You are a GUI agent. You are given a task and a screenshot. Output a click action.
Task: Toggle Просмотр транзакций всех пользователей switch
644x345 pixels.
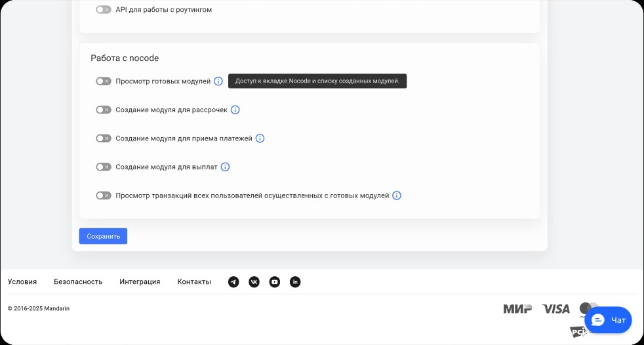click(x=104, y=195)
